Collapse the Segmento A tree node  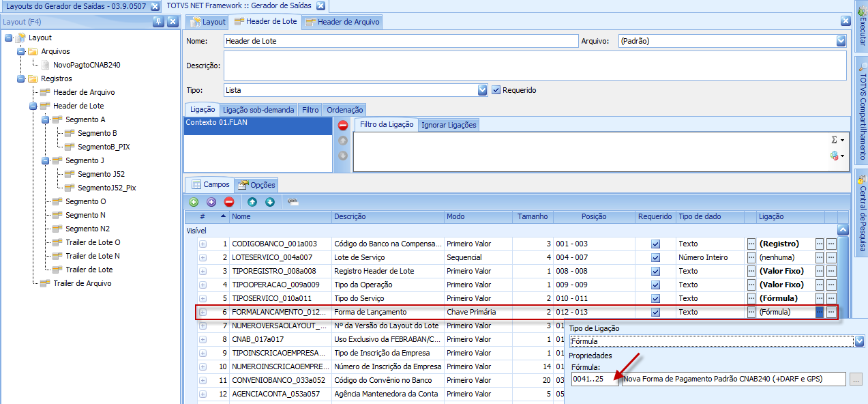point(45,119)
